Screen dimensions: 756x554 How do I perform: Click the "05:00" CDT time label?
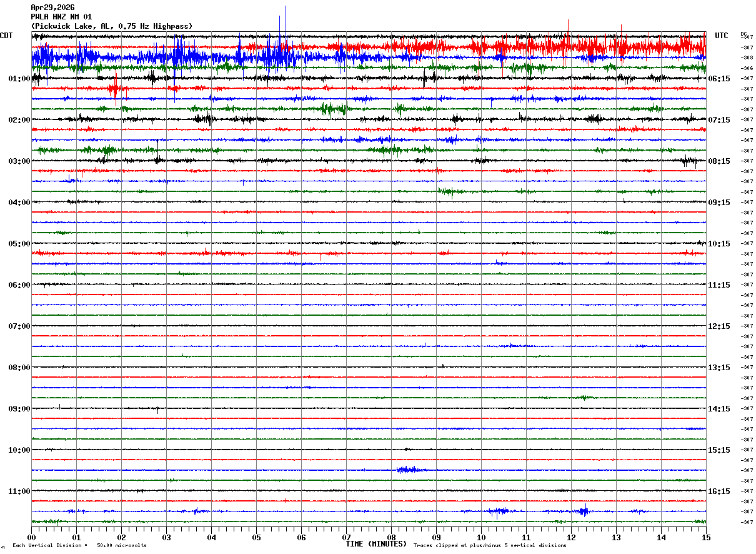tap(19, 244)
